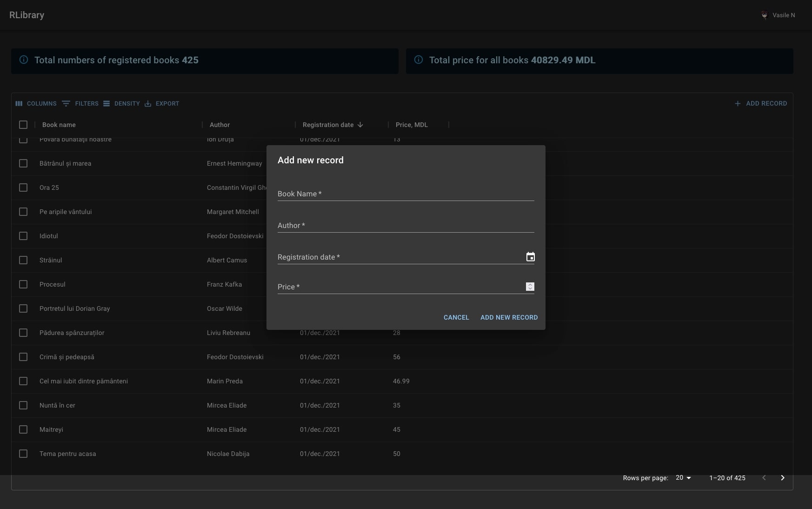
Task: Submit with Add New Record button
Action: [509, 317]
